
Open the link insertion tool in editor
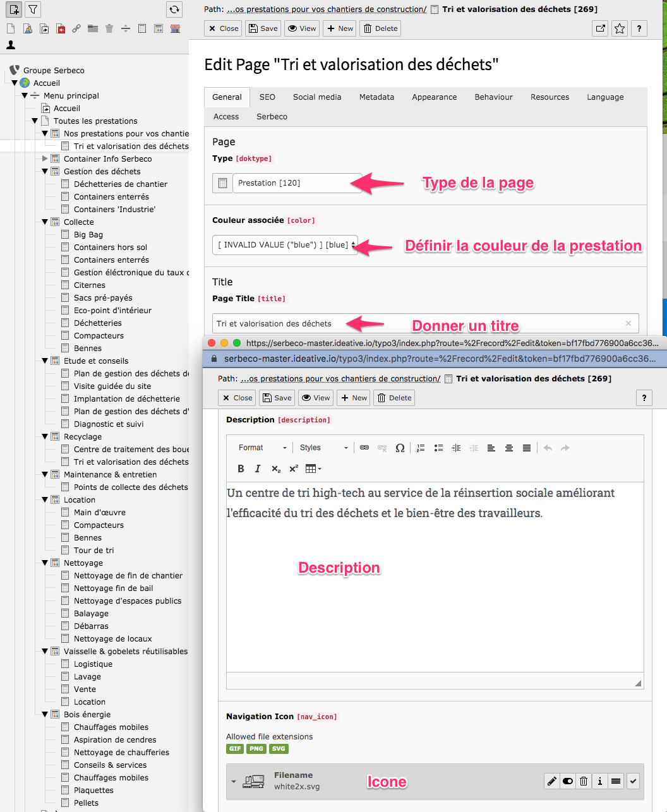tap(364, 448)
